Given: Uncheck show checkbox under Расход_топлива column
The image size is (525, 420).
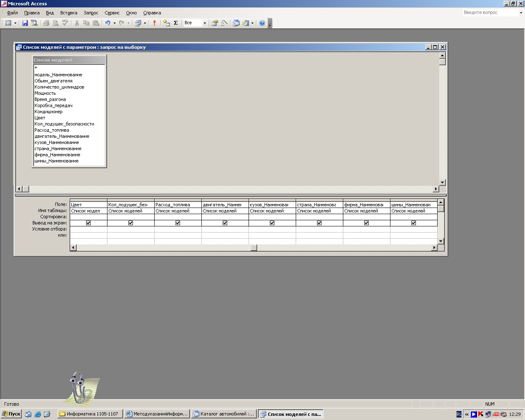Looking at the screenshot, I should pos(178,223).
